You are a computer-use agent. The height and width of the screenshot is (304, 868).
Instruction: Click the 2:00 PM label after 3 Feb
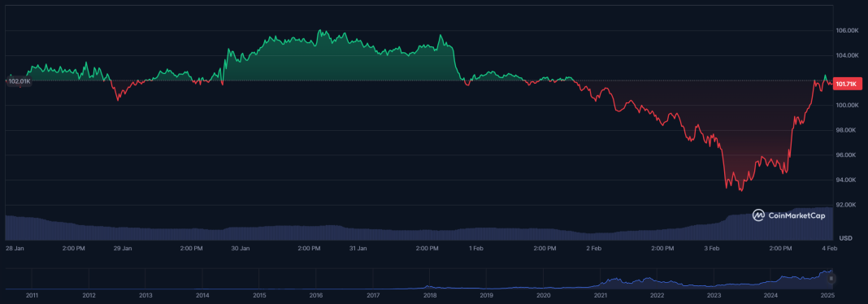780,249
